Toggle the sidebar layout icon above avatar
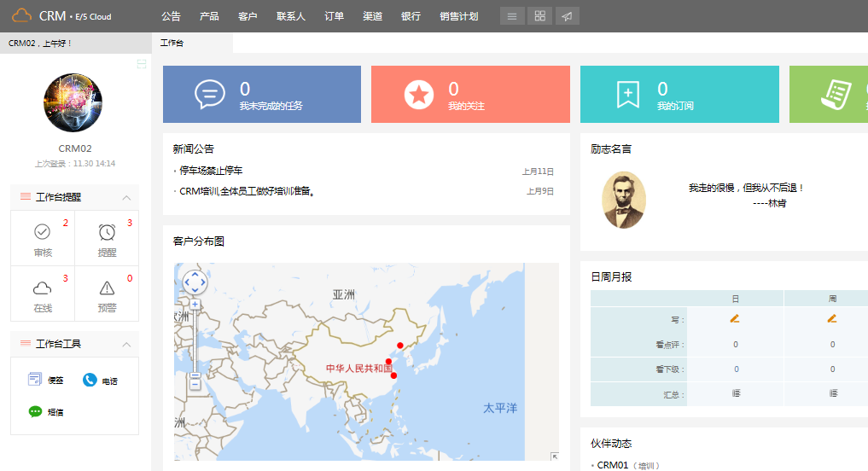868x471 pixels. 142,64
